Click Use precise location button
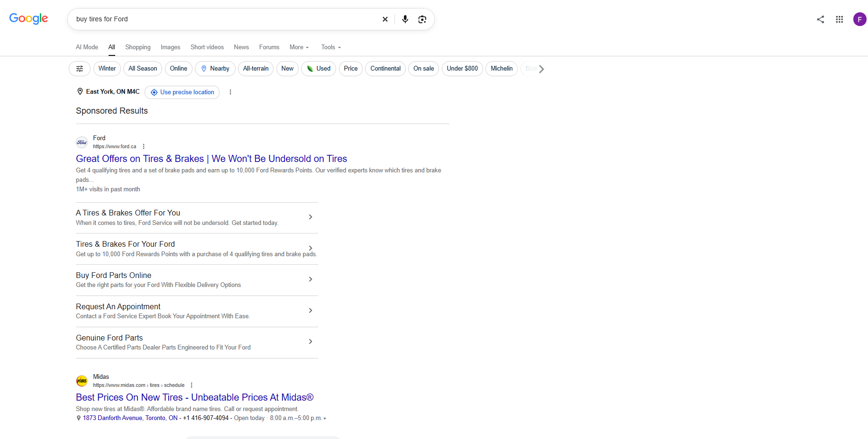This screenshot has width=868, height=439. [x=182, y=92]
